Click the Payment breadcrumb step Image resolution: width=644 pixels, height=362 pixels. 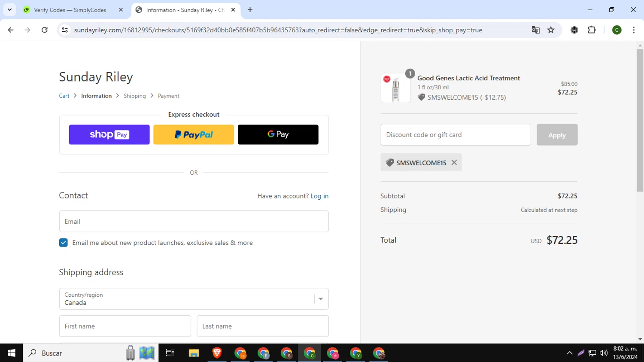tap(168, 96)
